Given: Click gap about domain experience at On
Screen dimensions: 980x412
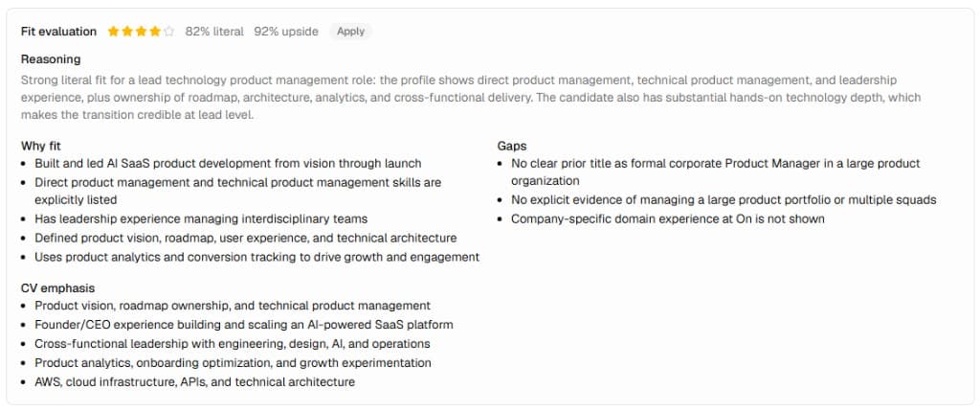Looking at the screenshot, I should 668,219.
